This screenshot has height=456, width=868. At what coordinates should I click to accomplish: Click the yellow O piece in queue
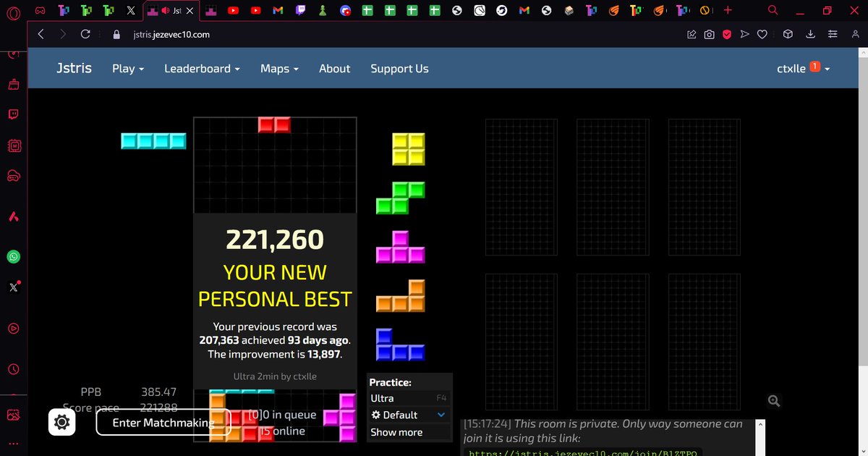point(409,149)
